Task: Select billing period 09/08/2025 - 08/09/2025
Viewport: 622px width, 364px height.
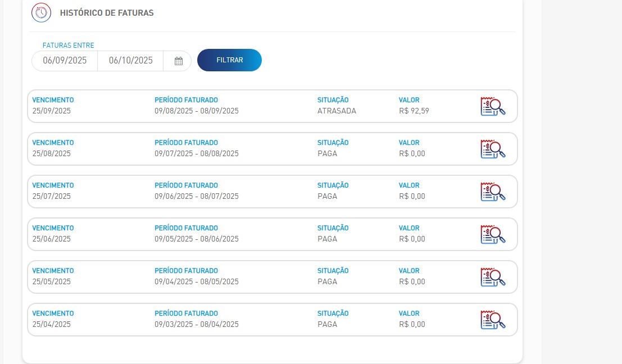Action: pyautogui.click(x=197, y=111)
